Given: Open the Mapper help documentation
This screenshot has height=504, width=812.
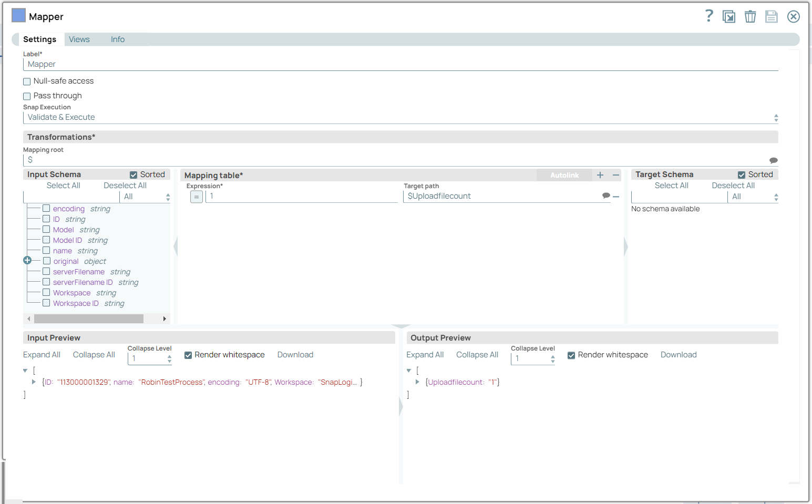Looking at the screenshot, I should point(709,16).
